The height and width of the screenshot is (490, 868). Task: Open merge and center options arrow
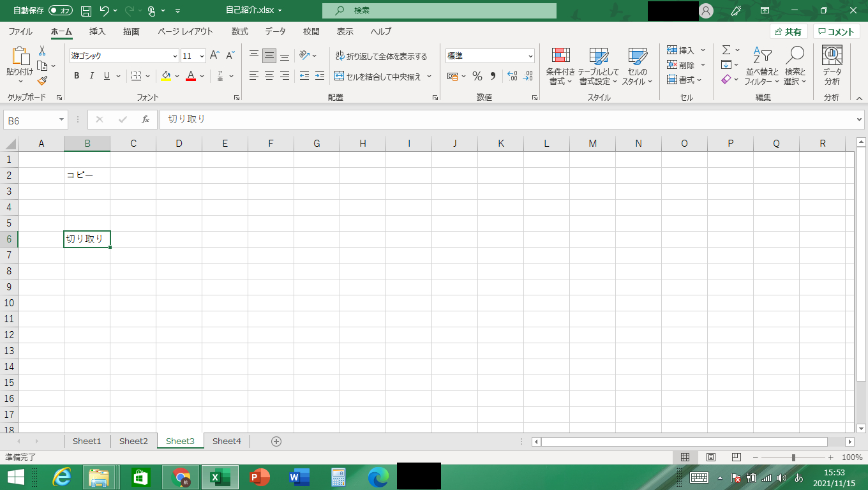point(429,77)
